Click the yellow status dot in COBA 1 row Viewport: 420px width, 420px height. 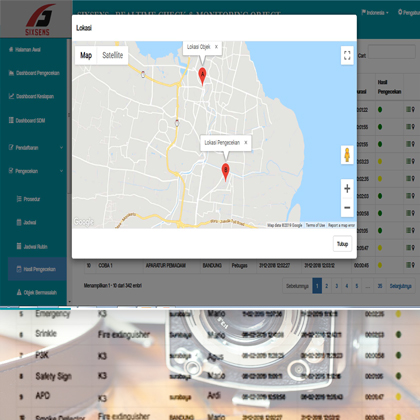[x=380, y=265]
